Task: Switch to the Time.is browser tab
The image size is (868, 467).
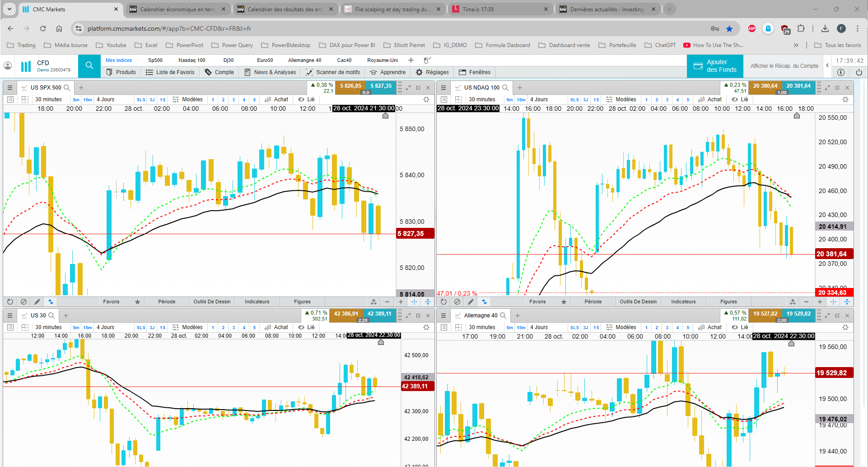Action: tap(500, 9)
